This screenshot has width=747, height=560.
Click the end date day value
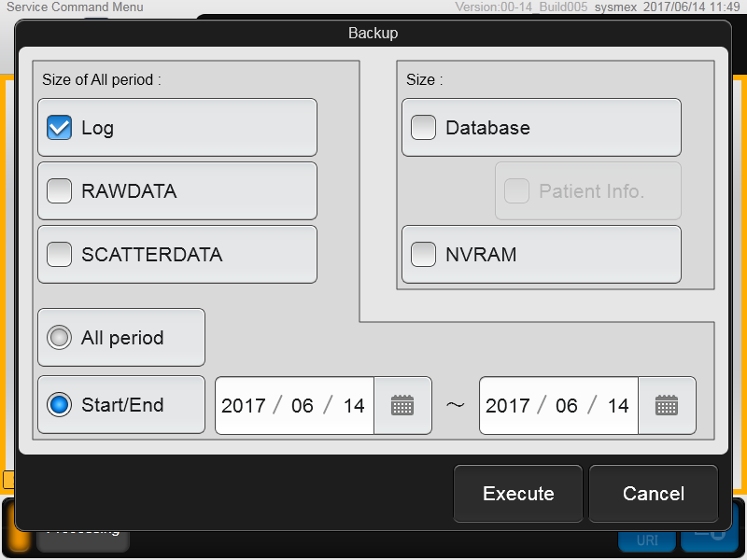point(618,406)
